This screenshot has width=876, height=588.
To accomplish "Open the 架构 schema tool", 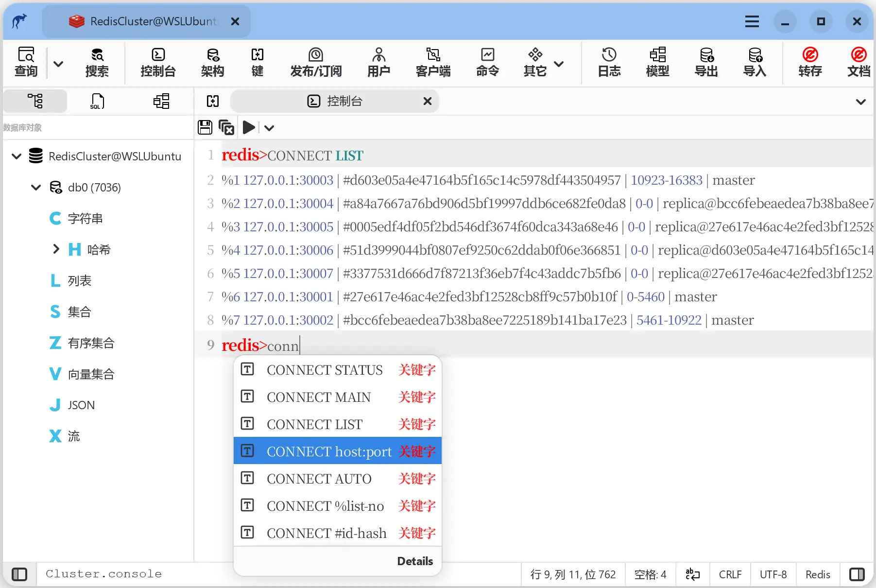I will click(x=213, y=62).
